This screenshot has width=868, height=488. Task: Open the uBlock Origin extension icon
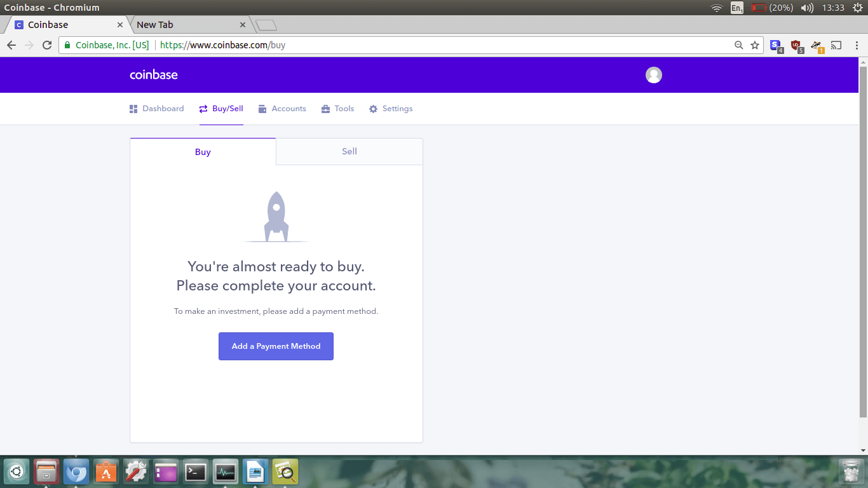point(797,46)
